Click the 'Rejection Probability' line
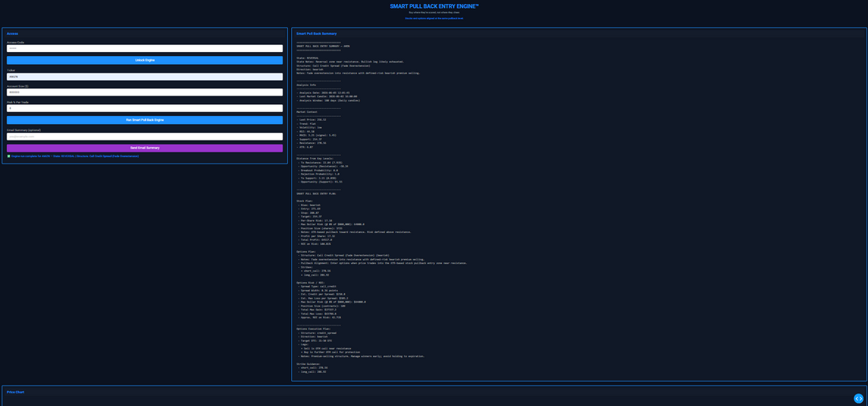The height and width of the screenshot is (406, 868). click(x=320, y=174)
